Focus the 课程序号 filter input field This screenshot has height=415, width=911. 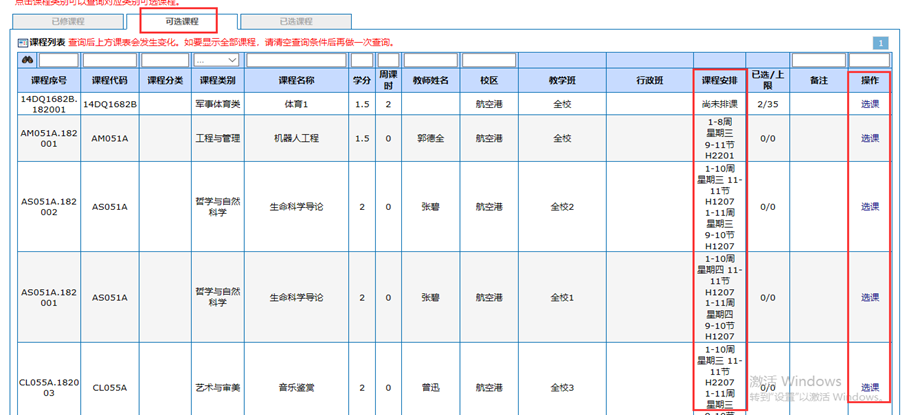[59, 61]
